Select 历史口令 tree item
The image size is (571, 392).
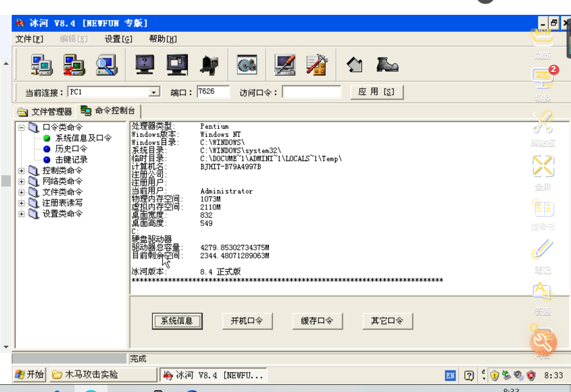point(71,149)
